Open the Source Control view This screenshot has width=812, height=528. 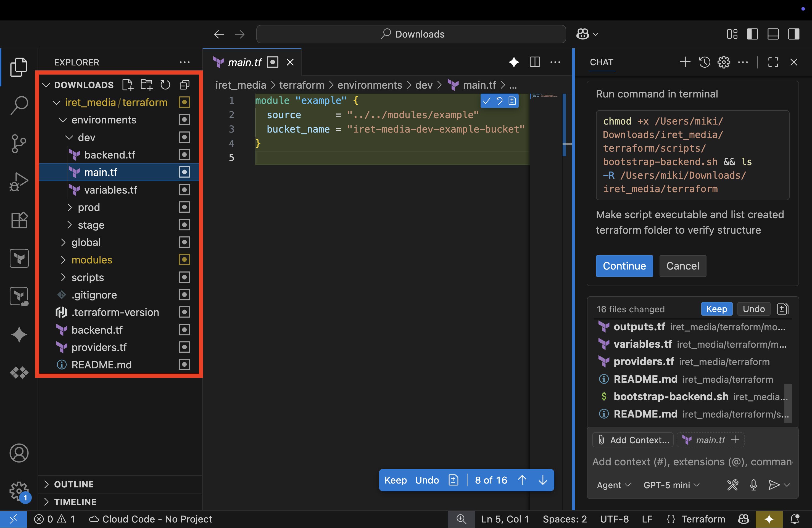click(19, 143)
